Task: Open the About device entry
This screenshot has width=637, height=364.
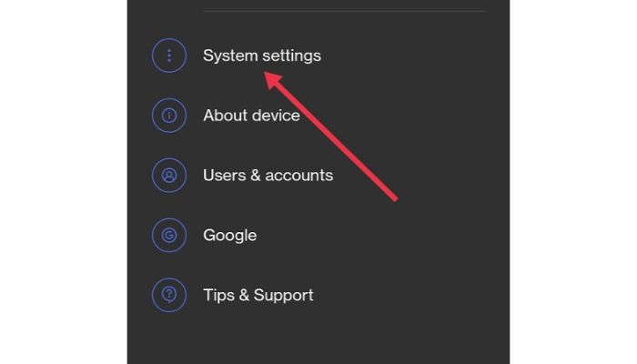Action: (x=318, y=116)
